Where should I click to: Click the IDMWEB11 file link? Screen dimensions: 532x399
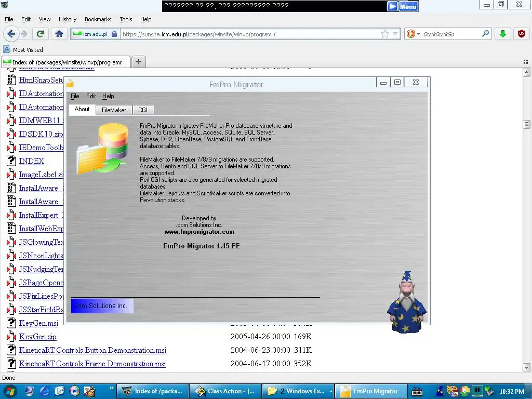[41, 121]
